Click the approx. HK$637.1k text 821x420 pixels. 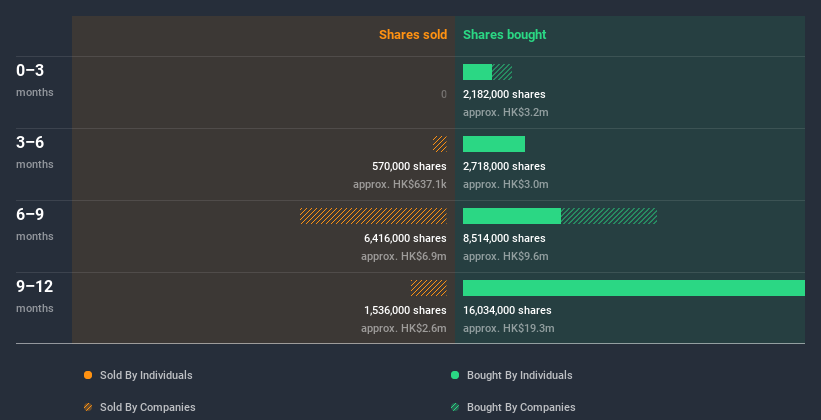(400, 184)
